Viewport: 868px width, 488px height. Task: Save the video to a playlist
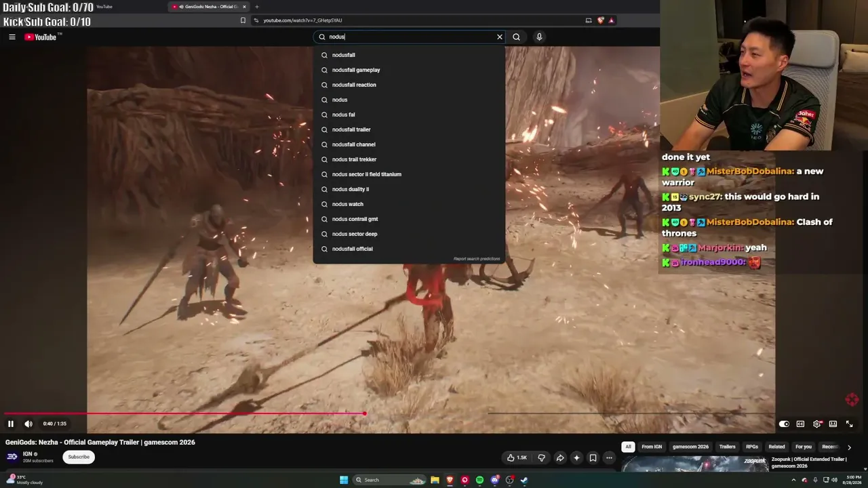(593, 458)
